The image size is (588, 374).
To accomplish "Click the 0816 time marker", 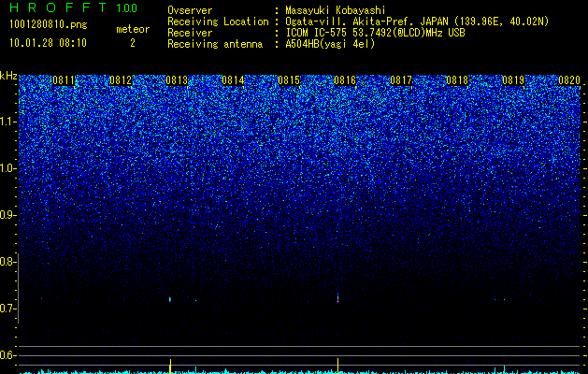I will 345,80.
